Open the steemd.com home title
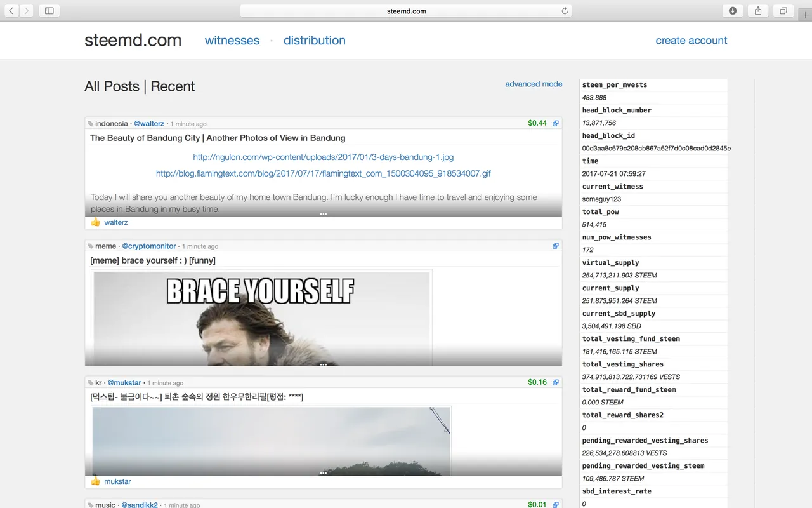Screen dimensions: 812x508 pyautogui.click(x=133, y=40)
